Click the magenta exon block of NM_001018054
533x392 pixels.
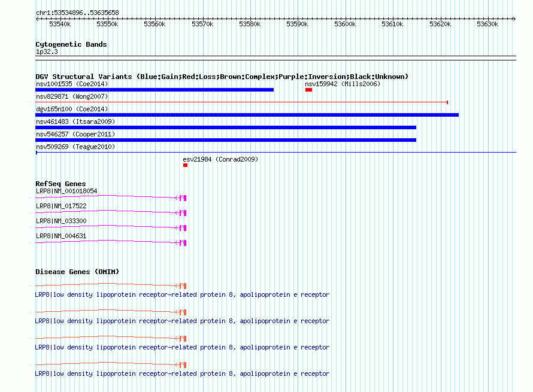point(183,198)
